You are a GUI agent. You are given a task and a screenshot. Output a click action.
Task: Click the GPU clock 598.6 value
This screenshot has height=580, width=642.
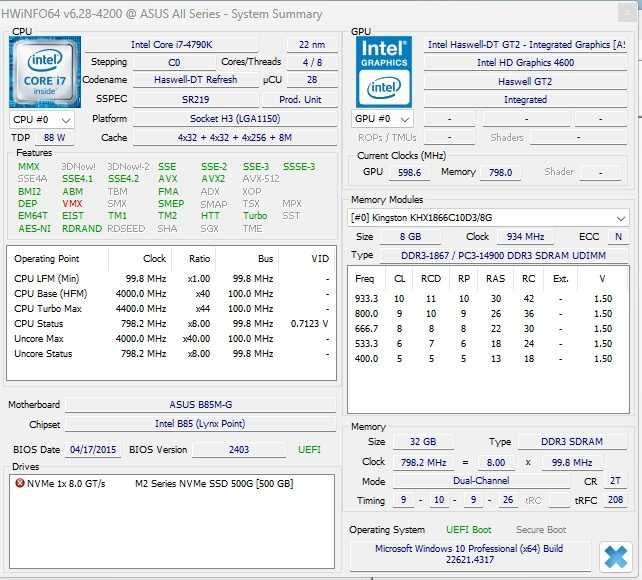409,173
